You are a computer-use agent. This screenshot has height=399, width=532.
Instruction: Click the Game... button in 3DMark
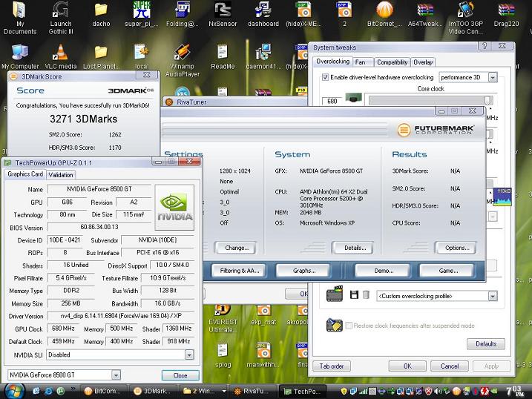point(448,271)
